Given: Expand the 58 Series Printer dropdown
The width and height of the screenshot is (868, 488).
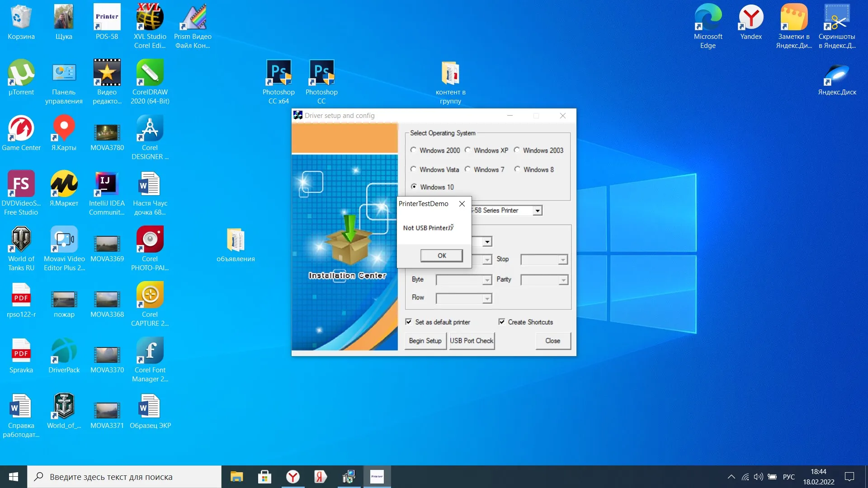Looking at the screenshot, I should [537, 211].
